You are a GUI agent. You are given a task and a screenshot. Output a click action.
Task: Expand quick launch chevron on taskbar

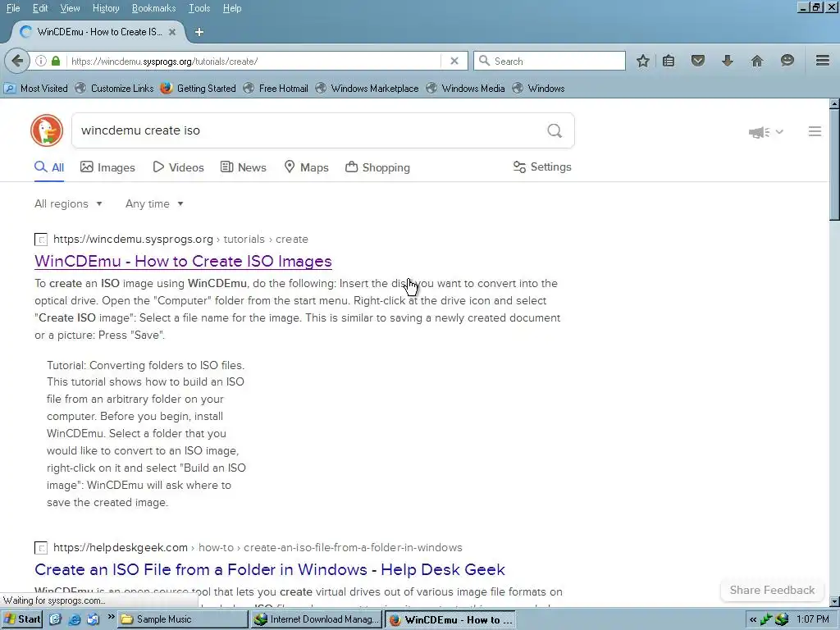(x=111, y=617)
